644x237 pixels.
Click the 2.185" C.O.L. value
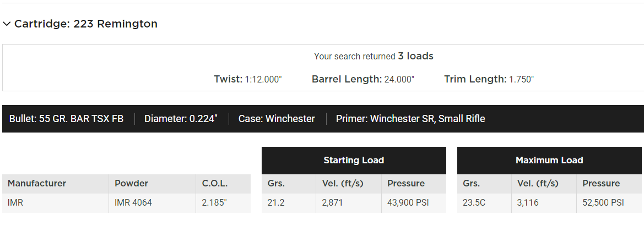[214, 202]
